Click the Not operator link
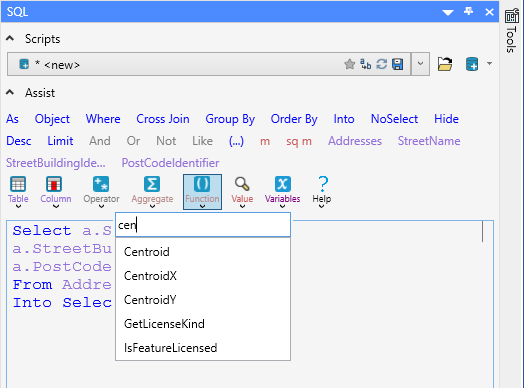Viewport: 524px width, 388px height. click(x=166, y=141)
